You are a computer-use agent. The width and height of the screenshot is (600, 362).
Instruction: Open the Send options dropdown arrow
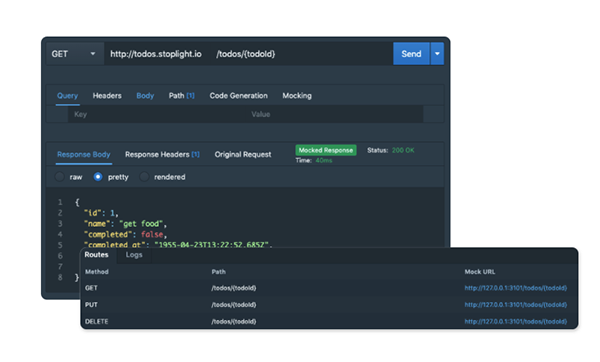437,54
